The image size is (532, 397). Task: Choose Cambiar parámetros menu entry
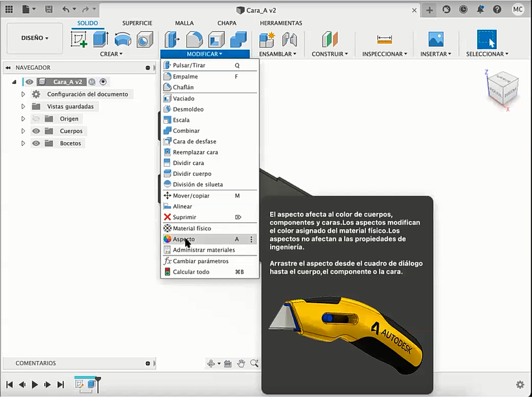pos(210,261)
